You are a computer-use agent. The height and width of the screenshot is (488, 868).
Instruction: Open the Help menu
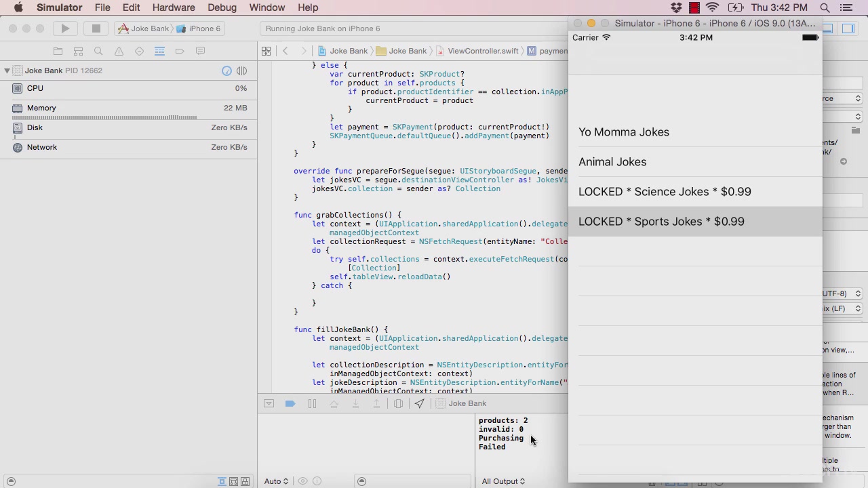pos(308,7)
